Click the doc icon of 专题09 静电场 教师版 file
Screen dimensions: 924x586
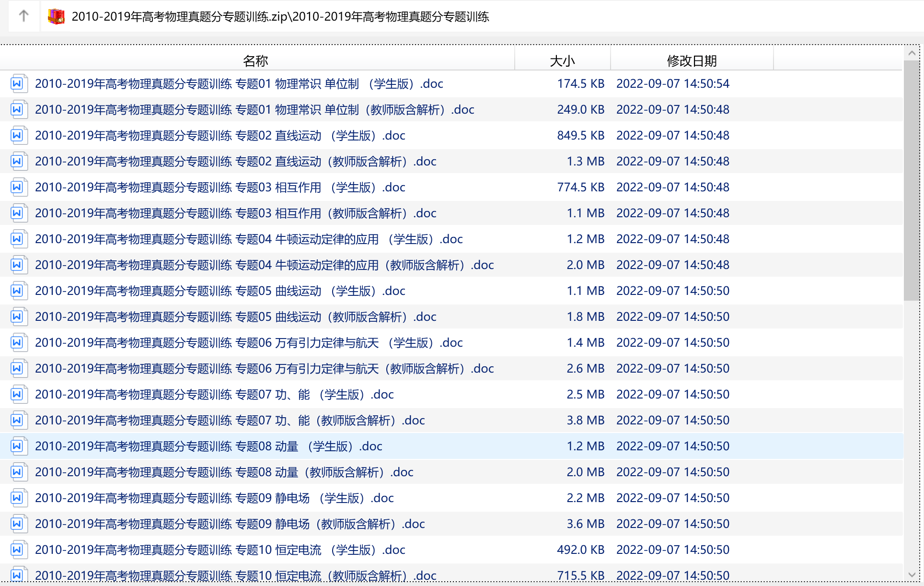pyautogui.click(x=17, y=524)
